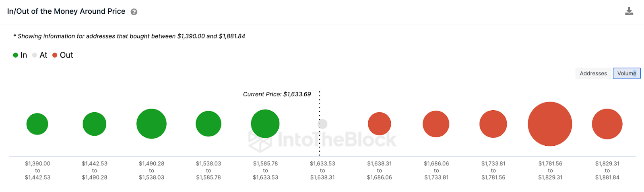
Task: Select the green bubble above $1,442.53 to $1,490.28
Action: (x=95, y=124)
